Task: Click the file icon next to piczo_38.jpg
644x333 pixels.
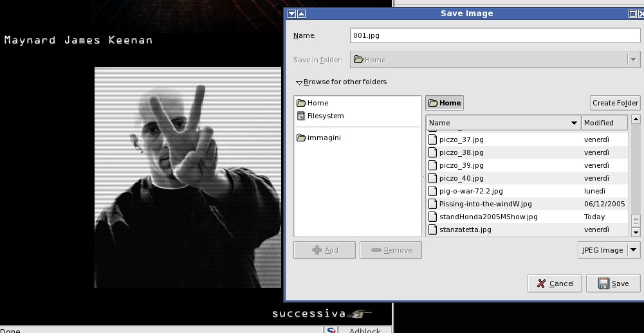Action: [432, 152]
